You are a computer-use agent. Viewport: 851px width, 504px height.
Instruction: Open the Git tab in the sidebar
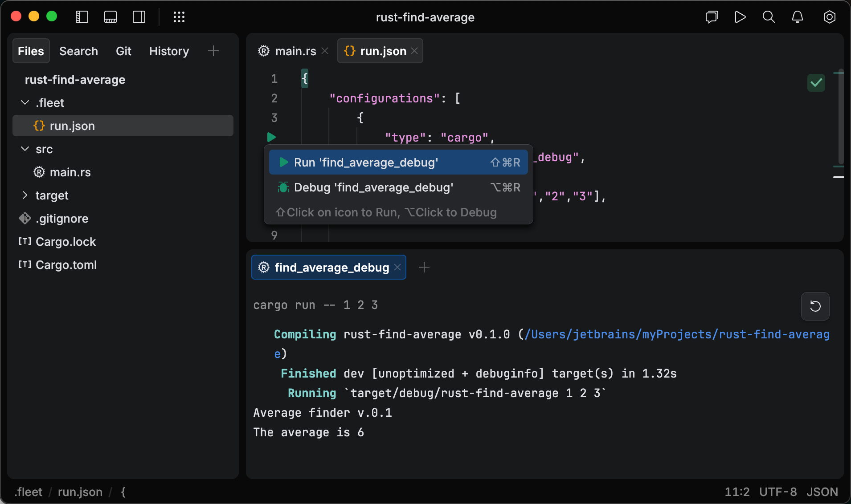(123, 51)
